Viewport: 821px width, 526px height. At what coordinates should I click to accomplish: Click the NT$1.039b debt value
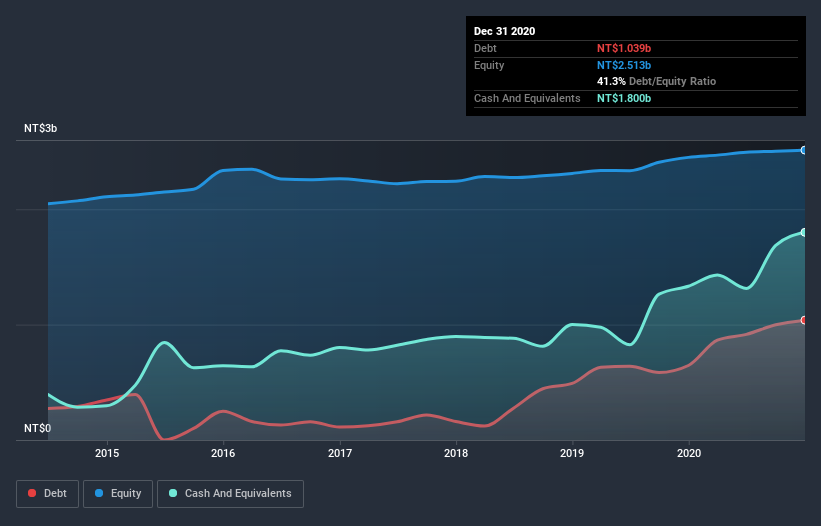(x=624, y=48)
